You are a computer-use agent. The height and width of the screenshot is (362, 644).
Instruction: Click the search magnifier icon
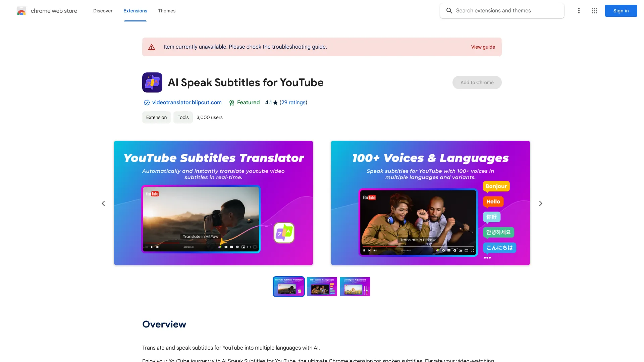[450, 11]
